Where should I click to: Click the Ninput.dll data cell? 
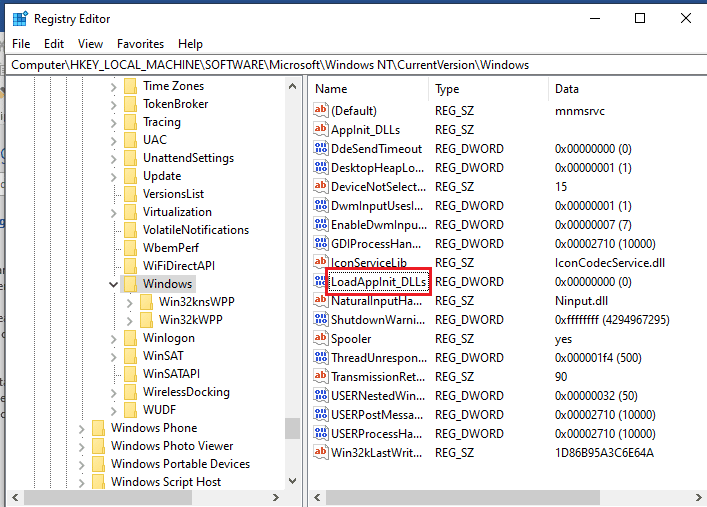(581, 300)
